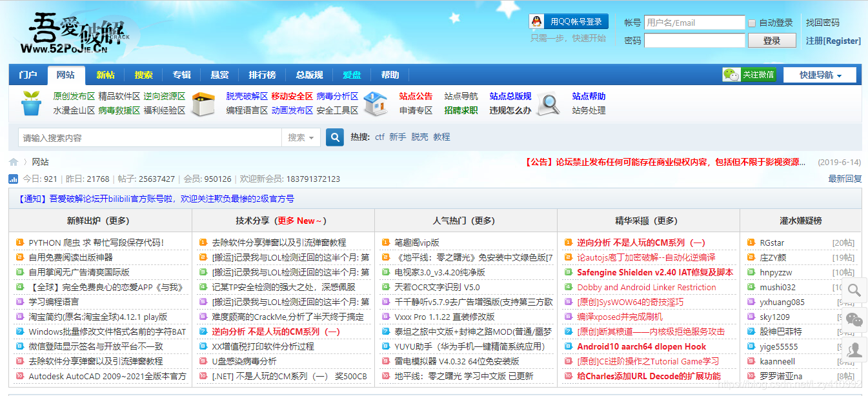Open post 天若OCR文字识别 V5.0
This screenshot has width=868, height=396.
pos(438,287)
